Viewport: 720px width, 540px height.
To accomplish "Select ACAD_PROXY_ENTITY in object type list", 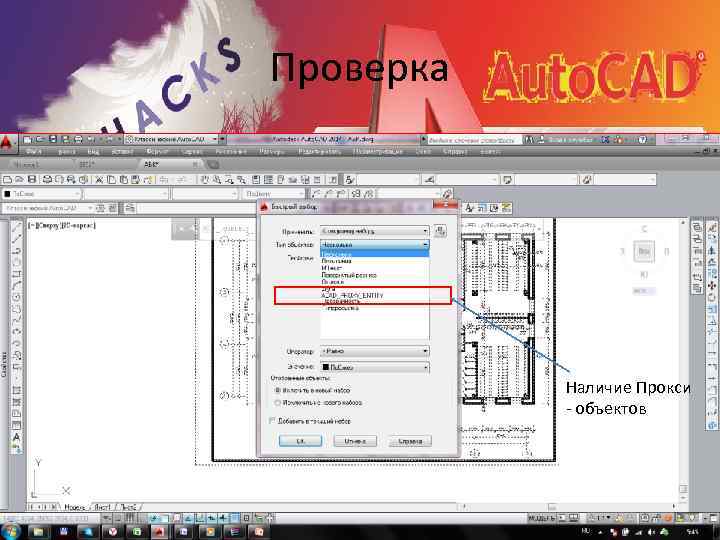I will click(x=352, y=296).
